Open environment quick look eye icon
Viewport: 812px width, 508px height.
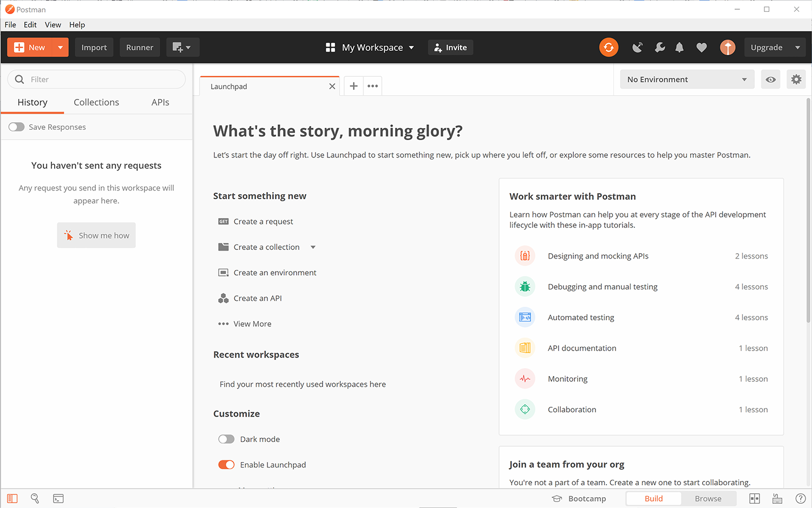[770, 79]
